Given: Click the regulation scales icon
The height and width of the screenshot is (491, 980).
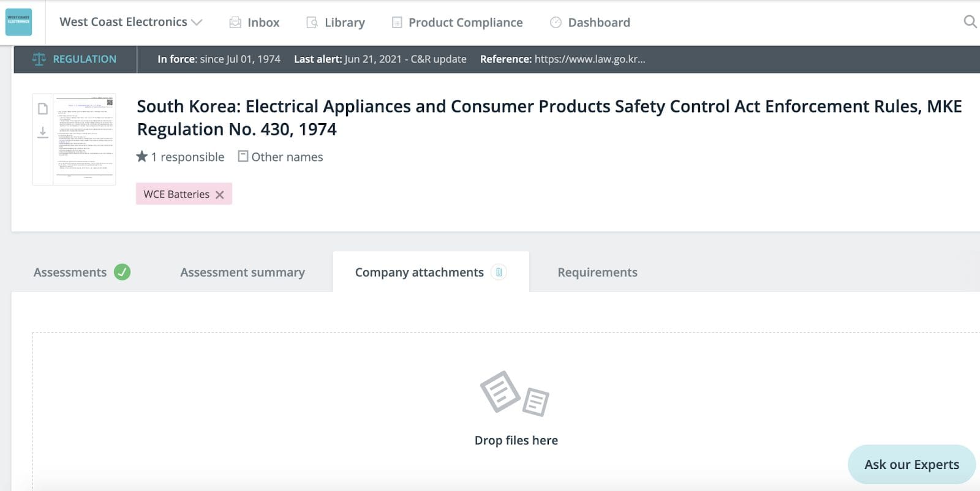Looking at the screenshot, I should click(39, 59).
